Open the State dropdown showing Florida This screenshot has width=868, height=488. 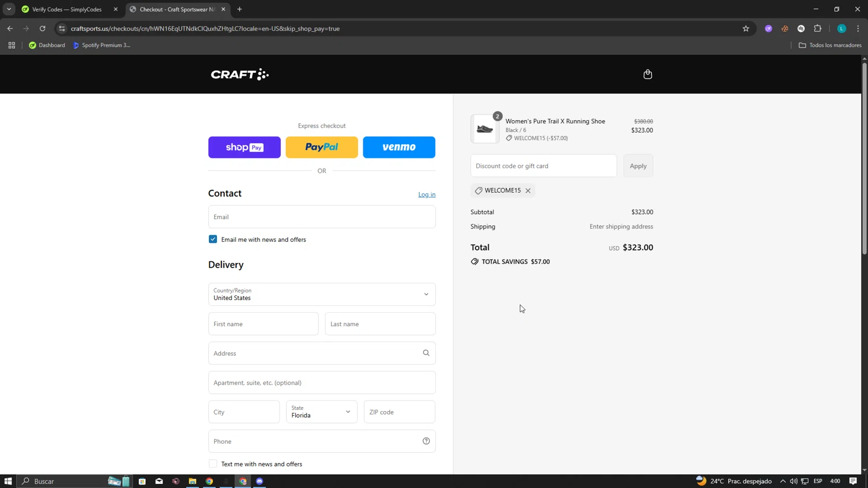[322, 412]
